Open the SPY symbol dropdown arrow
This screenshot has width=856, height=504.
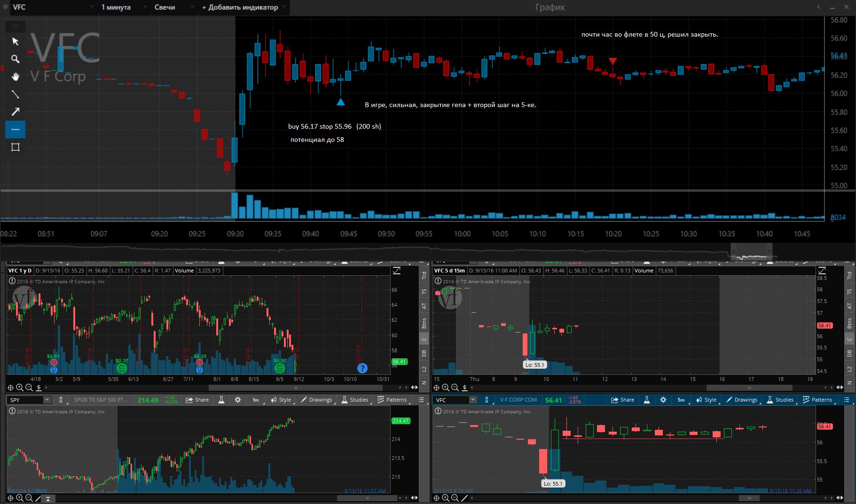coord(47,400)
